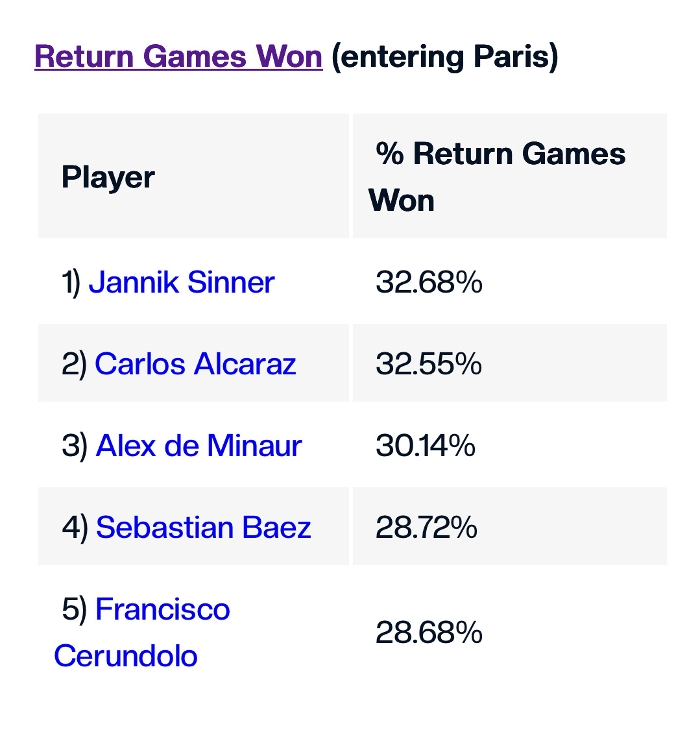
Task: Select the 32.68% value cell
Action: [429, 283]
